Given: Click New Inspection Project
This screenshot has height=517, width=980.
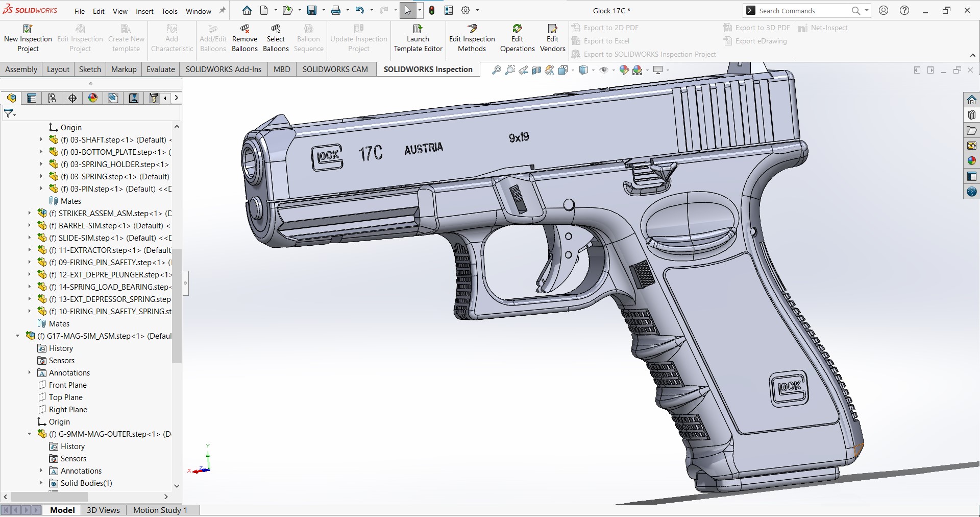Looking at the screenshot, I should pos(28,38).
